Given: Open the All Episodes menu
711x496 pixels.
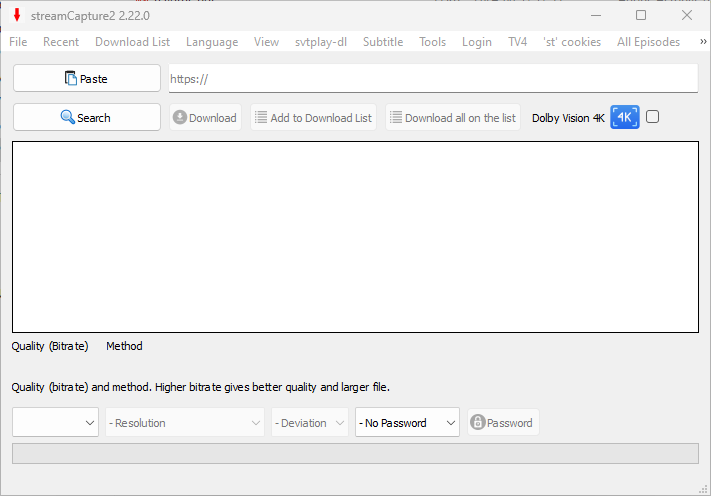Looking at the screenshot, I should tap(648, 42).
